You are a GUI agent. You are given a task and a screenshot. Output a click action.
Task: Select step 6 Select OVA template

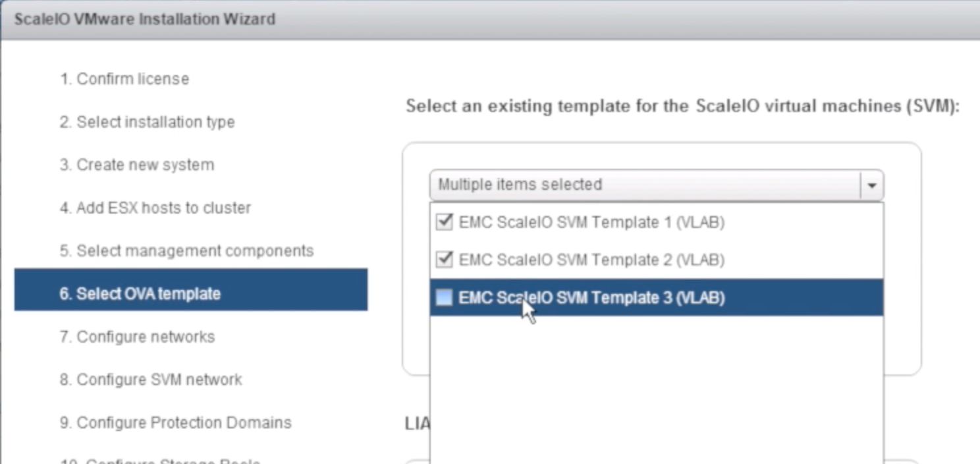click(140, 294)
